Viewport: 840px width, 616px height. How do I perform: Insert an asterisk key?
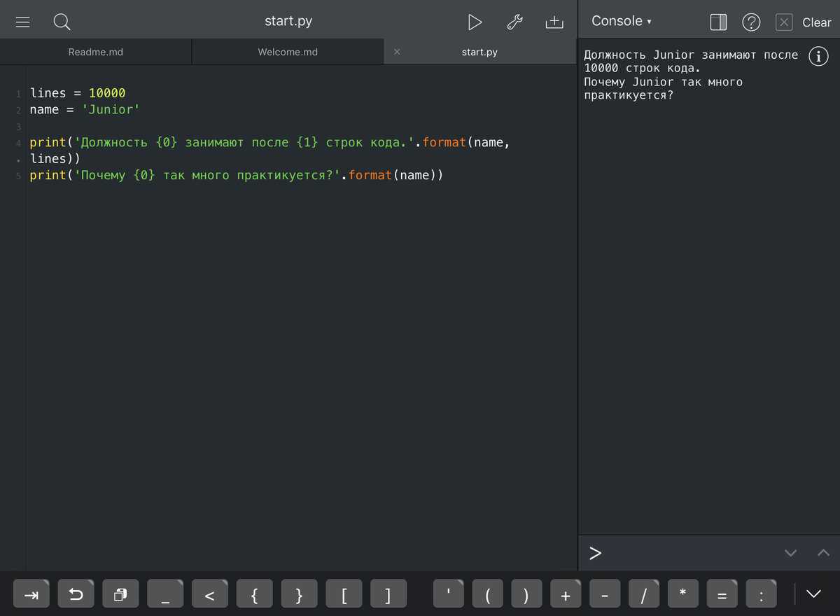click(x=684, y=594)
